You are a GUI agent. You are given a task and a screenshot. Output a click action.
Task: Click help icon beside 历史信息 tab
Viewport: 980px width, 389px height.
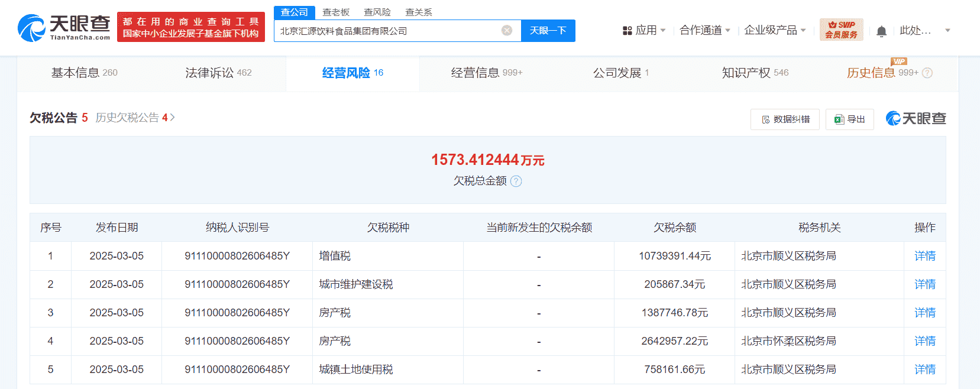pyautogui.click(x=927, y=73)
